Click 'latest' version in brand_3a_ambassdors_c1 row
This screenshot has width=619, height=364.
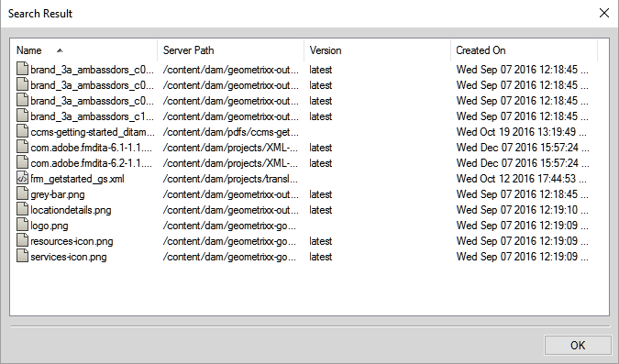click(321, 116)
